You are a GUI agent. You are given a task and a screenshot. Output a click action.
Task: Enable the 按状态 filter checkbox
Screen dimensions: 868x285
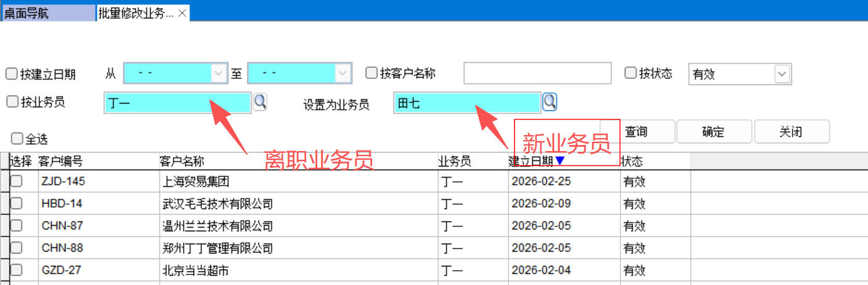tap(630, 73)
